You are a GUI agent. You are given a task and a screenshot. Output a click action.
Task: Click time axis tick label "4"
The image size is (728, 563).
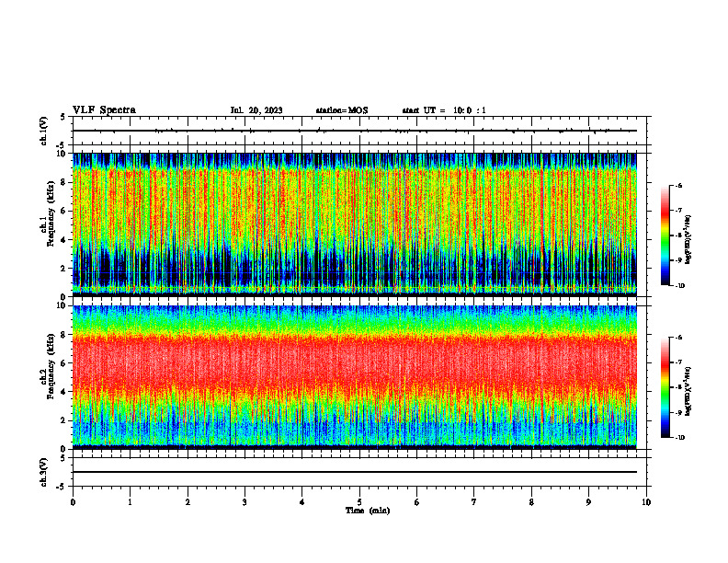[302, 502]
